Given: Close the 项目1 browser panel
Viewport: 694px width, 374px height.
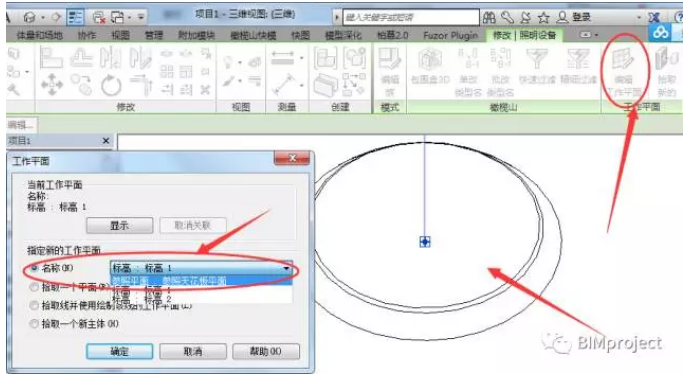Looking at the screenshot, I should [106, 141].
